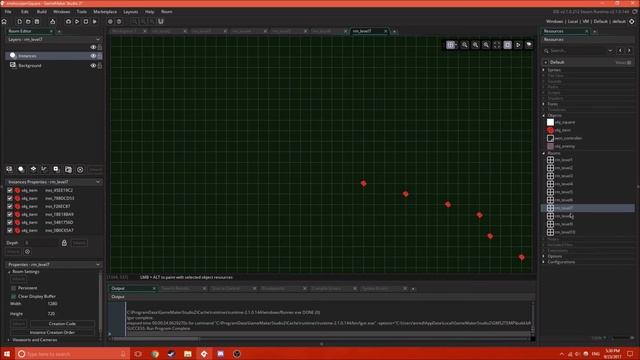The width and height of the screenshot is (640, 360).
Task: Click the Save Project toolbar icon
Action: pos(37,21)
